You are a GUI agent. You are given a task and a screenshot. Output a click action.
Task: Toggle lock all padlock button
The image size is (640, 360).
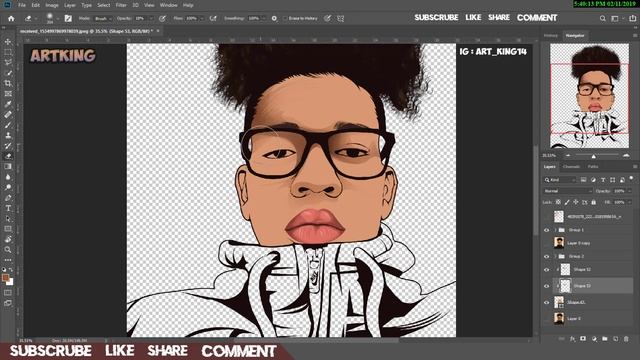point(593,202)
